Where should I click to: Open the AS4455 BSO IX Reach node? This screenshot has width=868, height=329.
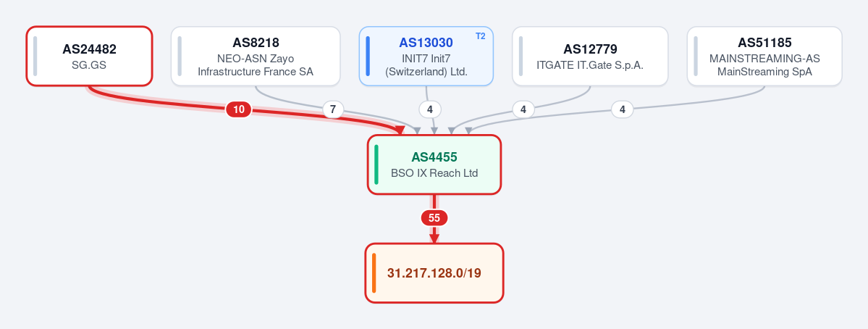tap(434, 164)
